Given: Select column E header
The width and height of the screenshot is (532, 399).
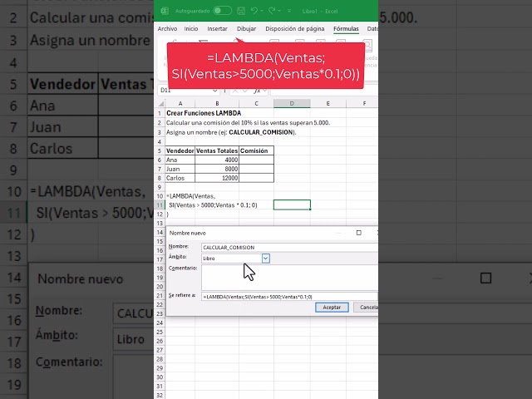Looking at the screenshot, I should point(328,103).
